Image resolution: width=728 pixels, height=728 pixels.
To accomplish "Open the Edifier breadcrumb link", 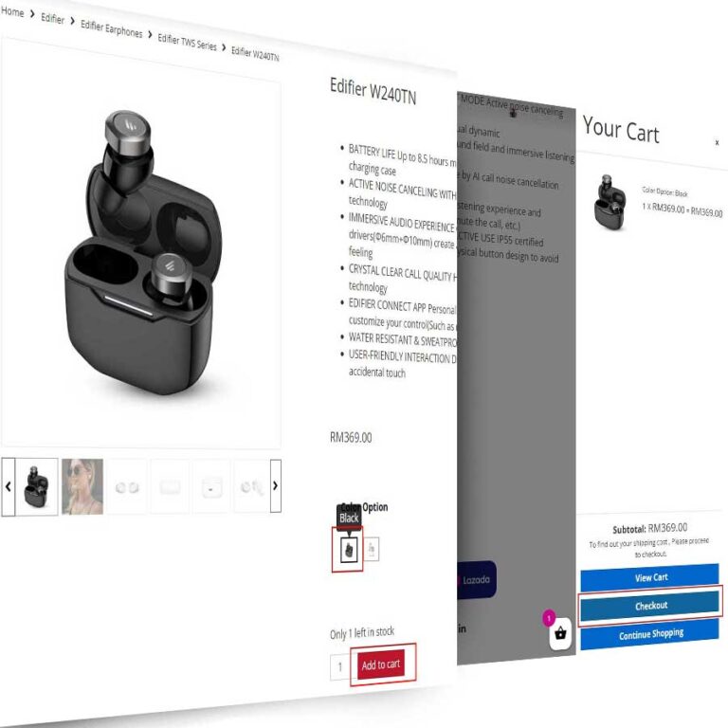I will [52, 19].
